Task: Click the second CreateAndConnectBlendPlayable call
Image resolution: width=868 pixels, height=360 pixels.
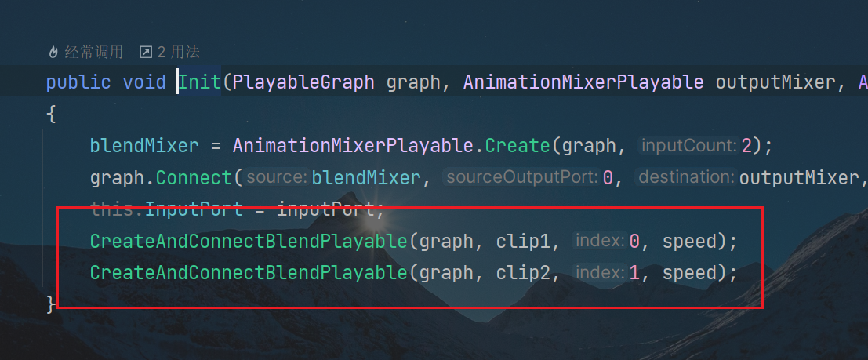Action: click(x=249, y=272)
